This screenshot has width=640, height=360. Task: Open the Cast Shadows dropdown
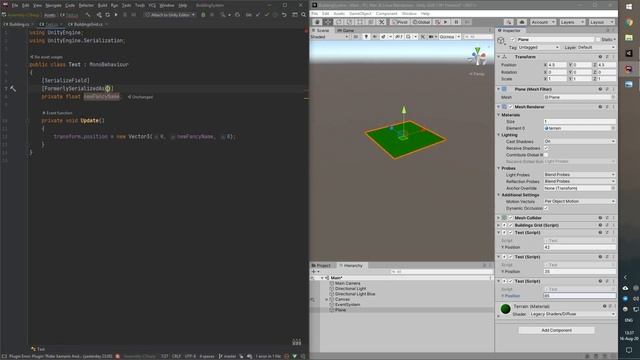(579, 141)
